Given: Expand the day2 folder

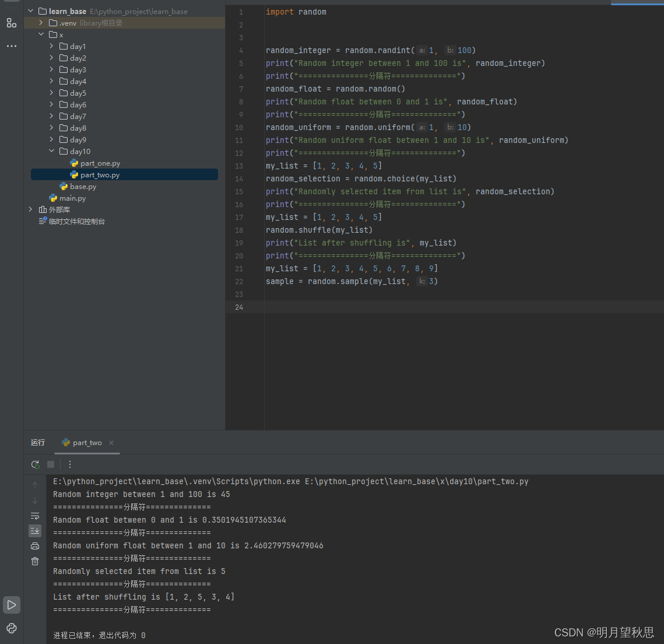Looking at the screenshot, I should pos(52,58).
